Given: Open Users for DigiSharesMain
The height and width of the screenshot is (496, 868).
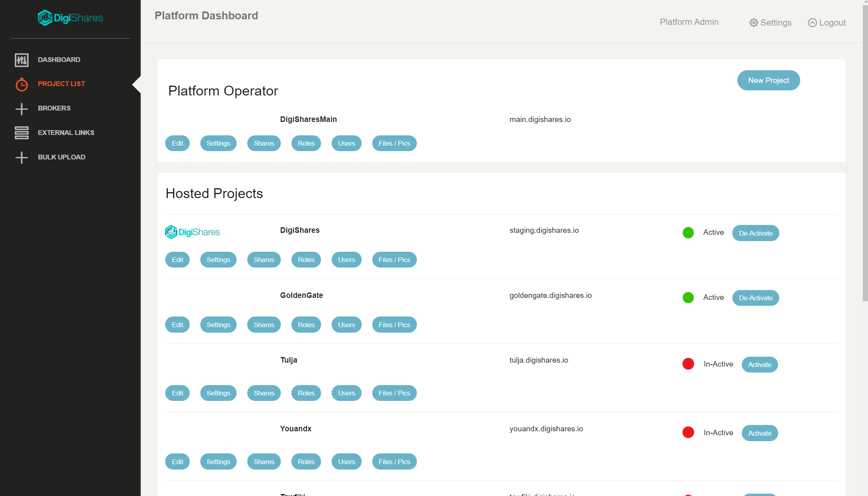Looking at the screenshot, I should pos(347,143).
